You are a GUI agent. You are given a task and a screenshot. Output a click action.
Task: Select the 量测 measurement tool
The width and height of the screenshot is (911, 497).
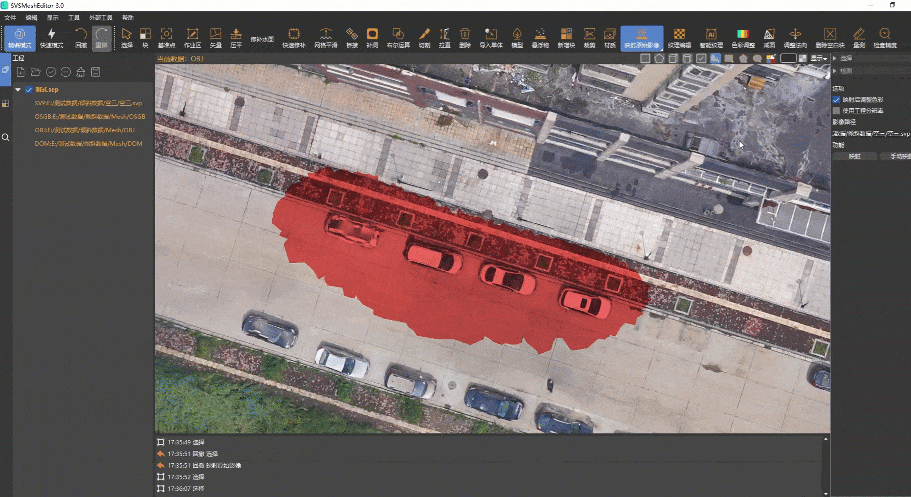[x=859, y=37]
